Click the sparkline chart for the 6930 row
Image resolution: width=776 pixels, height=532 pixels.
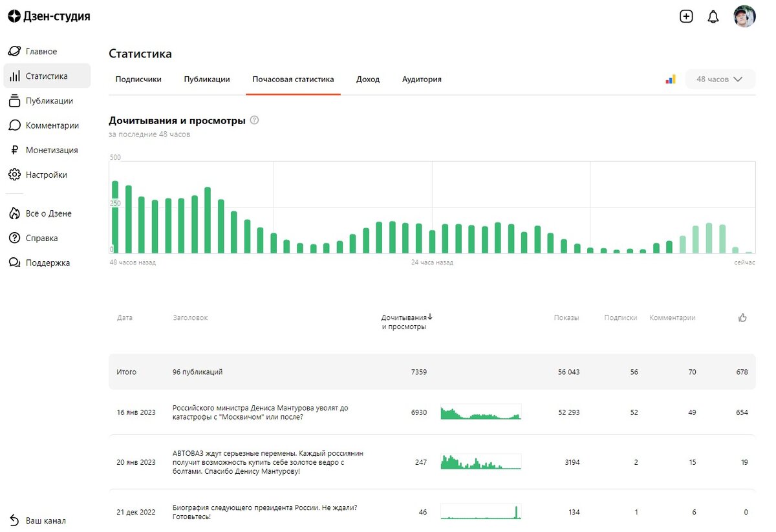[x=480, y=412]
